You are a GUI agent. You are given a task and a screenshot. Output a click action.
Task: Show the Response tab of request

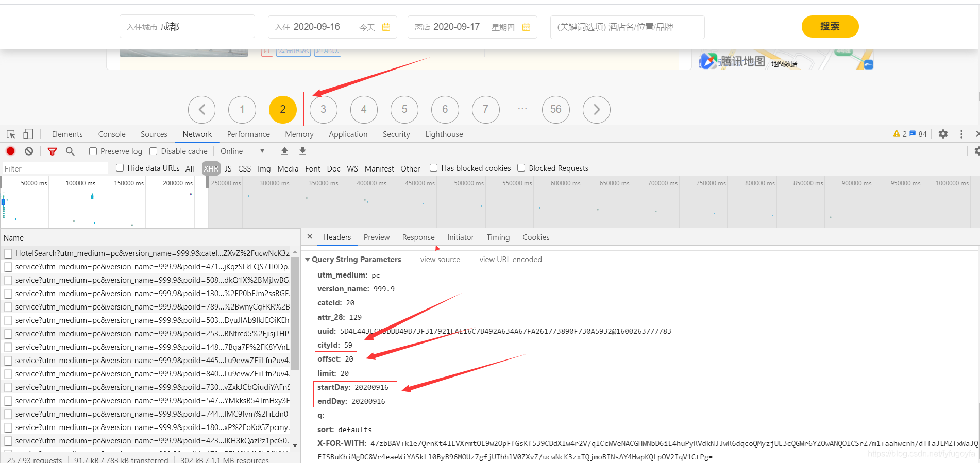[418, 237]
